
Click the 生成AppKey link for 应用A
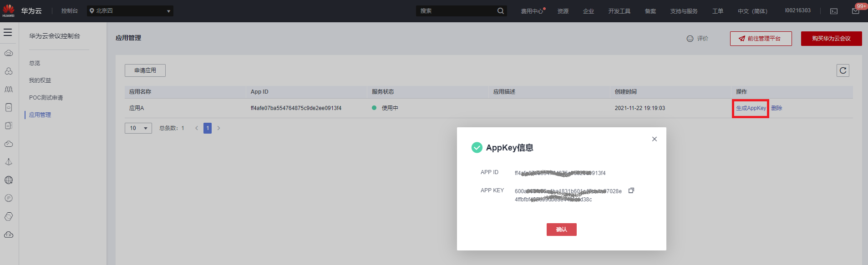751,108
